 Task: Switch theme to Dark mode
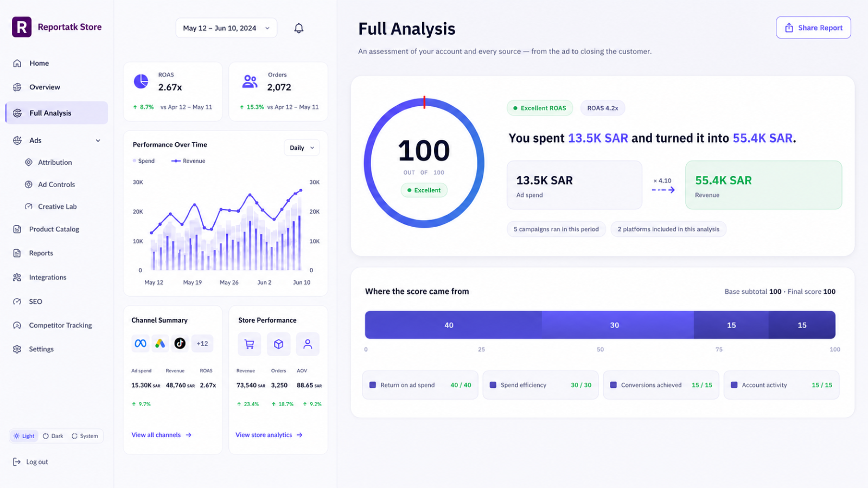pos(53,436)
